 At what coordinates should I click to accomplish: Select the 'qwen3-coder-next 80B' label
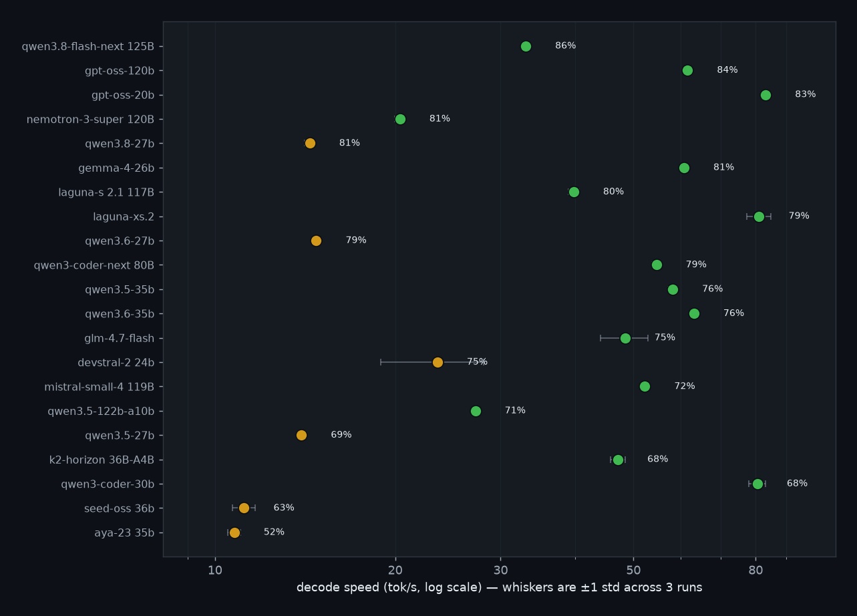point(94,266)
